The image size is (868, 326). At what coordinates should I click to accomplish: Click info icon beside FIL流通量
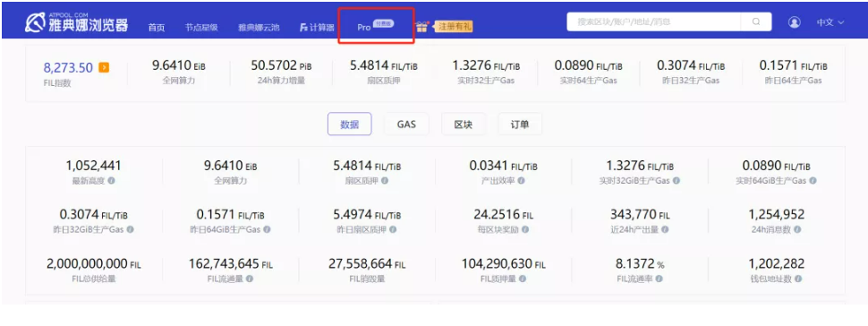(x=250, y=279)
